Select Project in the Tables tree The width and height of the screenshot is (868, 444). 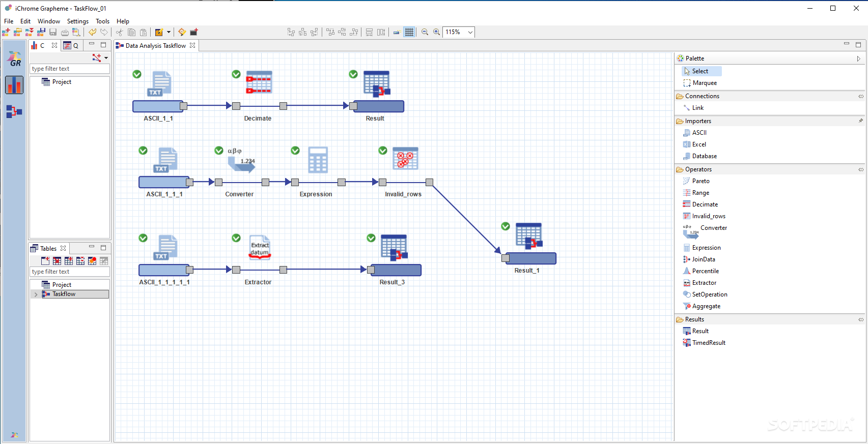click(x=56, y=285)
